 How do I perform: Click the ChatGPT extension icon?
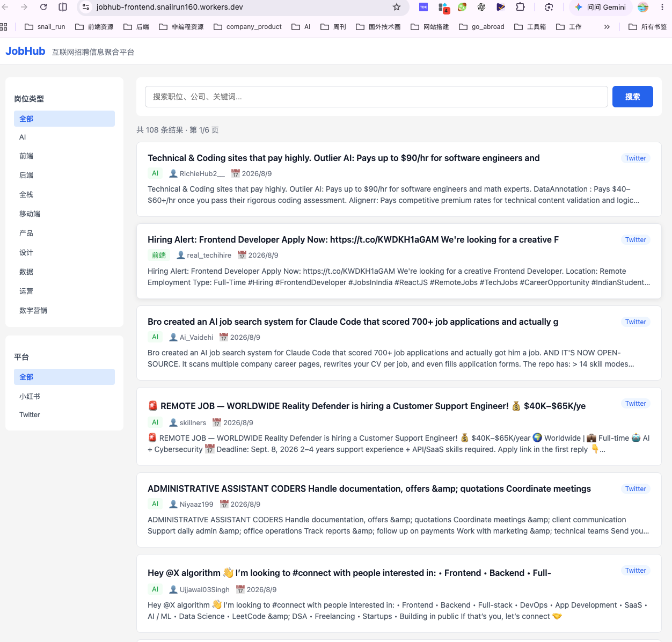point(481,7)
